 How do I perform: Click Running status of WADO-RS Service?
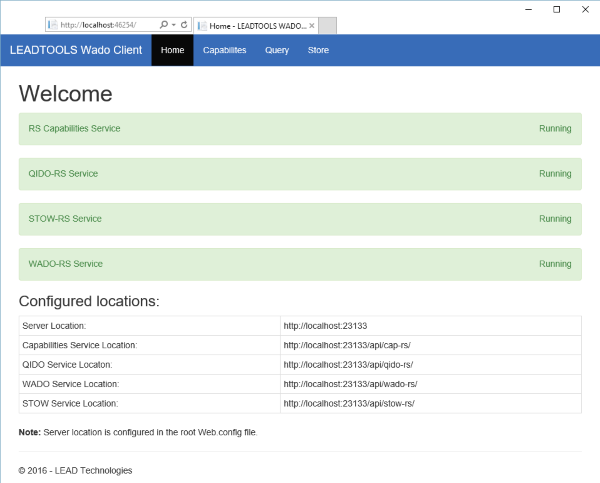pos(555,264)
